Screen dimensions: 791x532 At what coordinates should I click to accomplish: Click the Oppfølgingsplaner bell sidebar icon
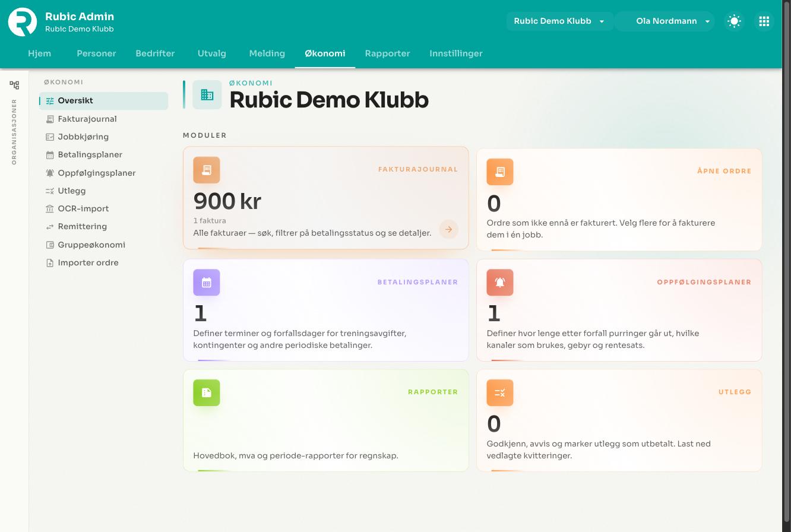tap(50, 173)
